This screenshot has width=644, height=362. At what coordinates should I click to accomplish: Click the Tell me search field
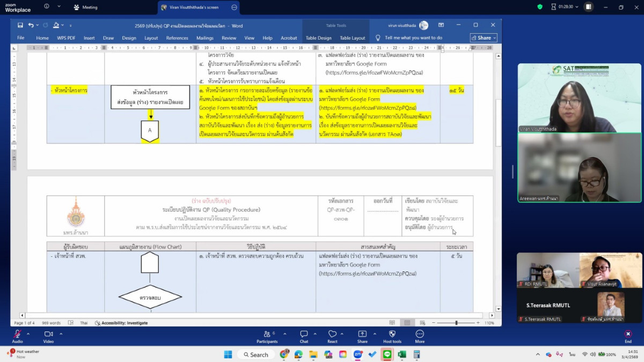413,38
